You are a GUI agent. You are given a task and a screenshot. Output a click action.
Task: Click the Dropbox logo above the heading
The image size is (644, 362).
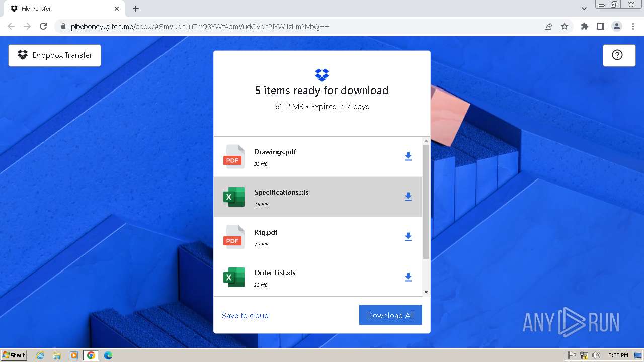322,75
